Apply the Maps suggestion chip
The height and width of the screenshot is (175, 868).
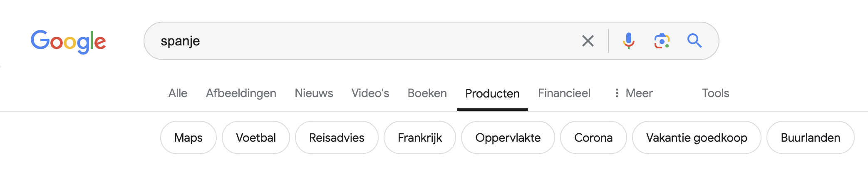[x=188, y=137]
